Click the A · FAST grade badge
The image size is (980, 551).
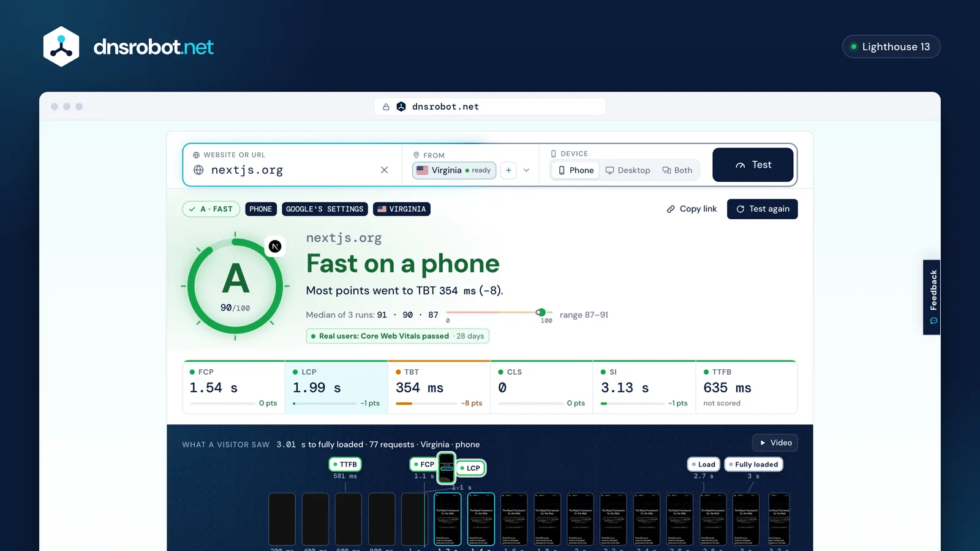tap(211, 209)
